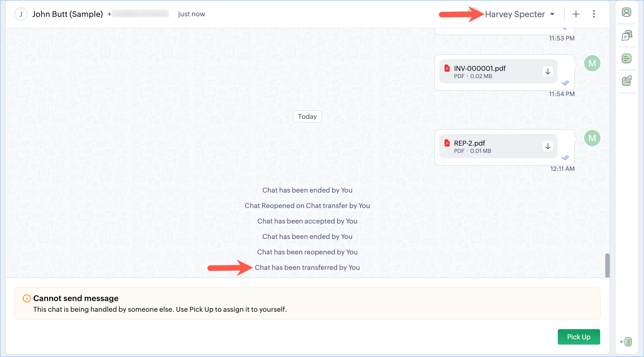
Task: Open the REP-2.pdf file name
Action: tap(470, 143)
